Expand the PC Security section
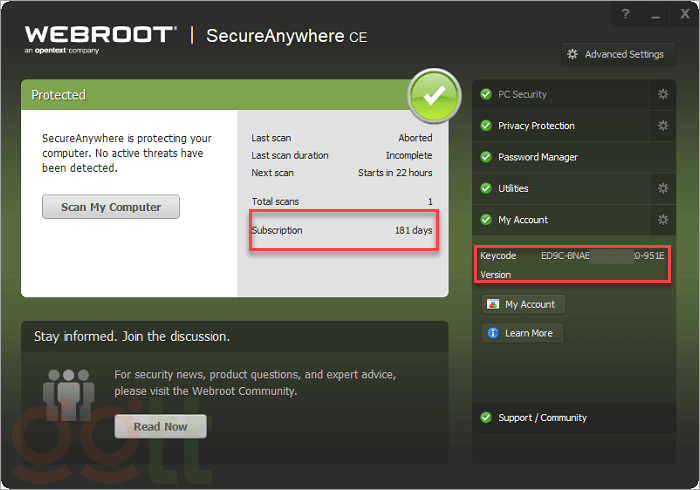700x490 pixels. tap(522, 95)
